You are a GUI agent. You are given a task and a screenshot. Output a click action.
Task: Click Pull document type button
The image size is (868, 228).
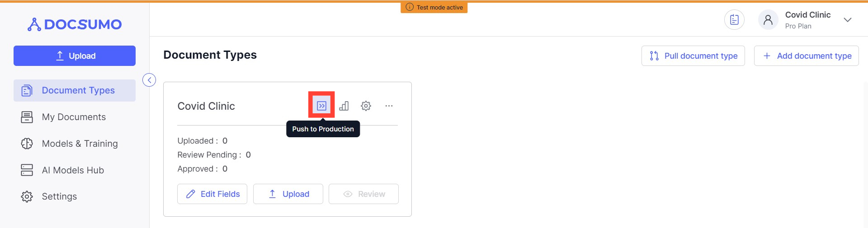pos(693,56)
